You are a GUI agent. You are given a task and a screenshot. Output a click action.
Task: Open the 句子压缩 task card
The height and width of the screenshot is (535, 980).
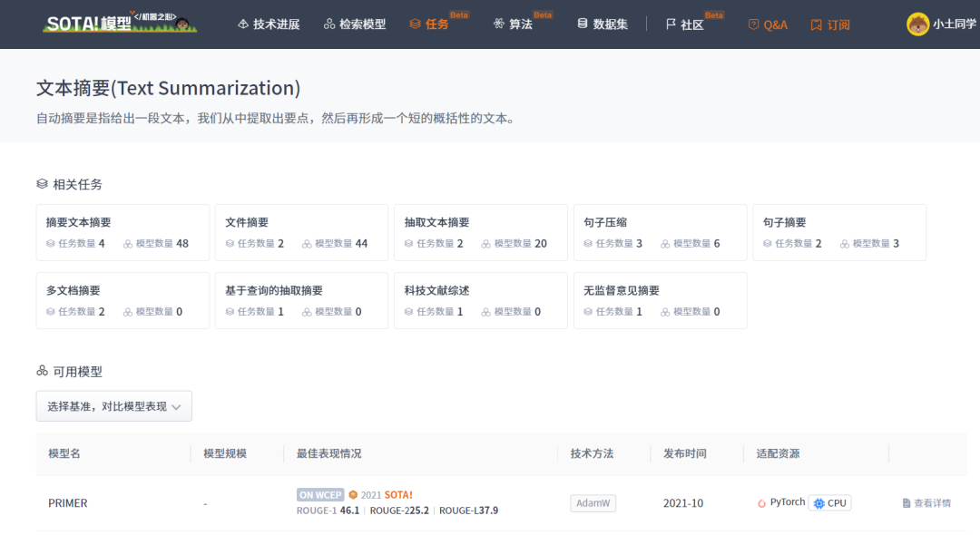pyautogui.click(x=660, y=232)
